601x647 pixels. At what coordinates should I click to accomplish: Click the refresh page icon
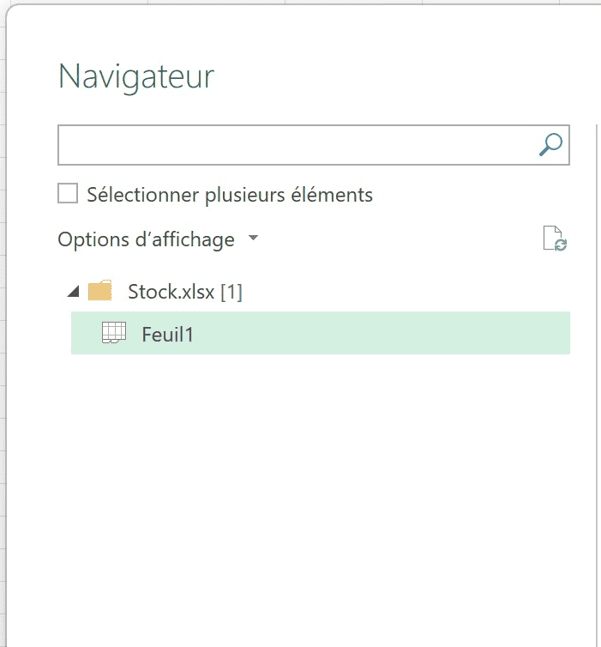(x=554, y=239)
